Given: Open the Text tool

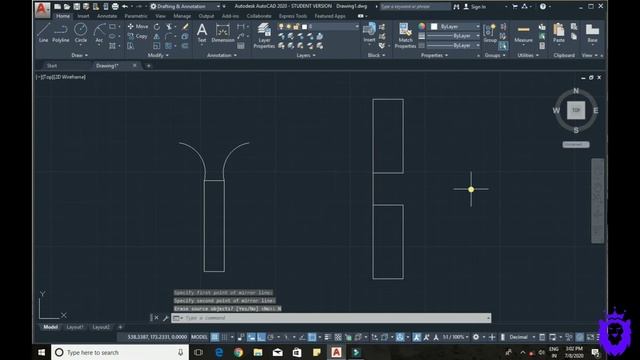Looking at the screenshot, I should click(x=202, y=33).
